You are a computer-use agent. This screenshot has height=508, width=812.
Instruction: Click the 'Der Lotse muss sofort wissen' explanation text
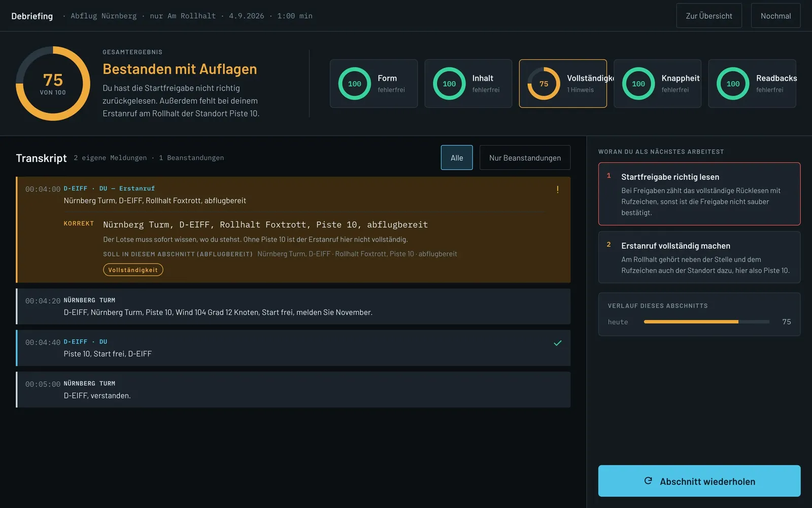(x=255, y=239)
